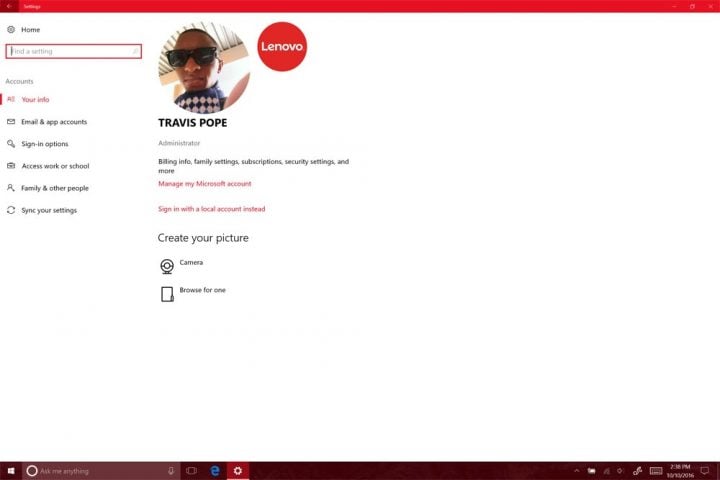Screen dimensions: 720x480
Task: Open network status icon in tray
Action: 607,471
